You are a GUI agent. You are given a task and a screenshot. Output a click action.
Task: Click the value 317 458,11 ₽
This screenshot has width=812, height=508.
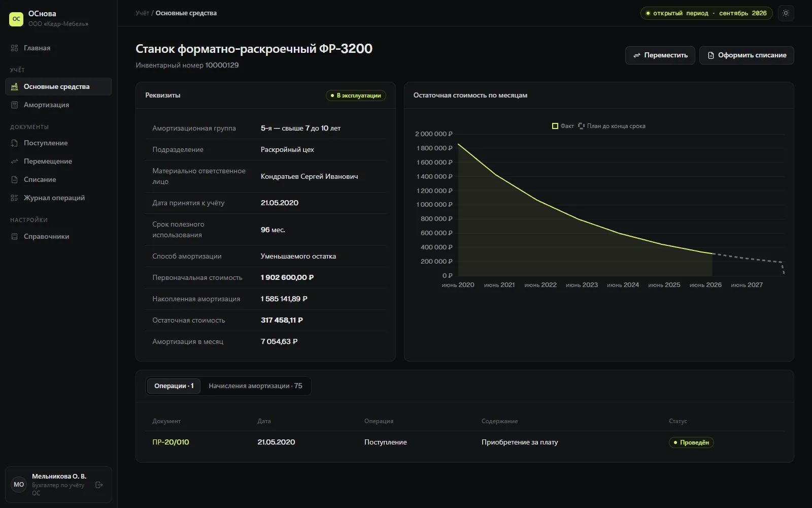tap(282, 320)
